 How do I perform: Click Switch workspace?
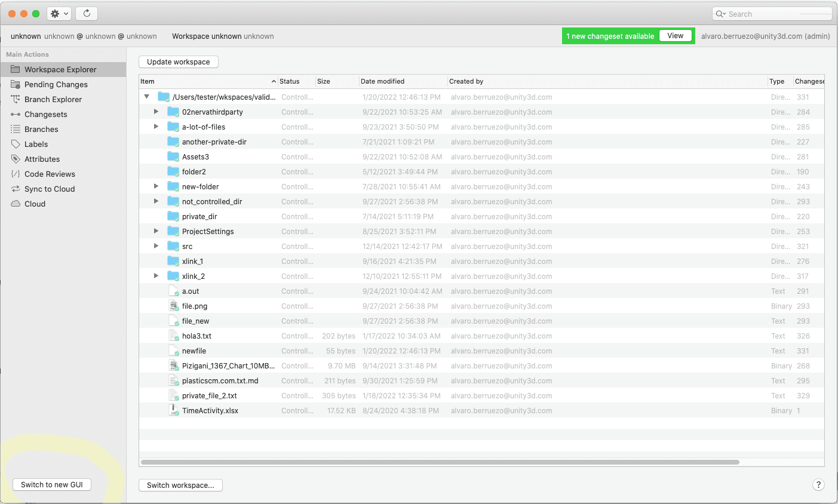180,485
